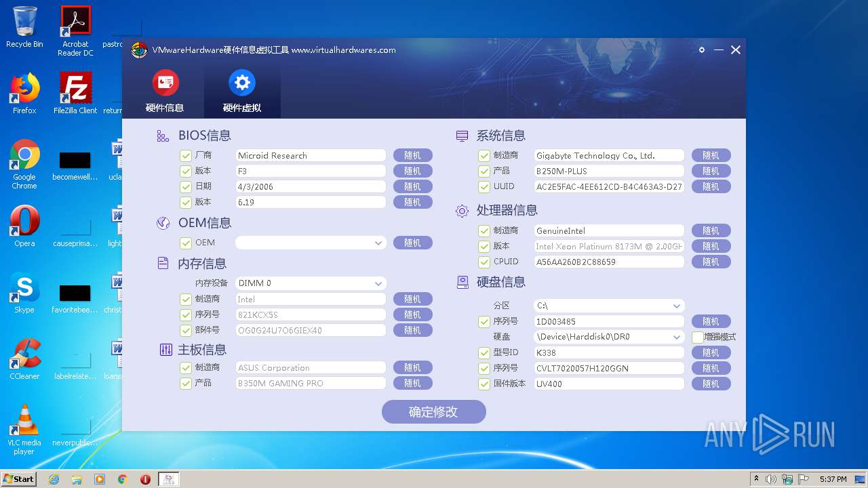
Task: Open Internet Explorer from the taskbar
Action: [54, 479]
